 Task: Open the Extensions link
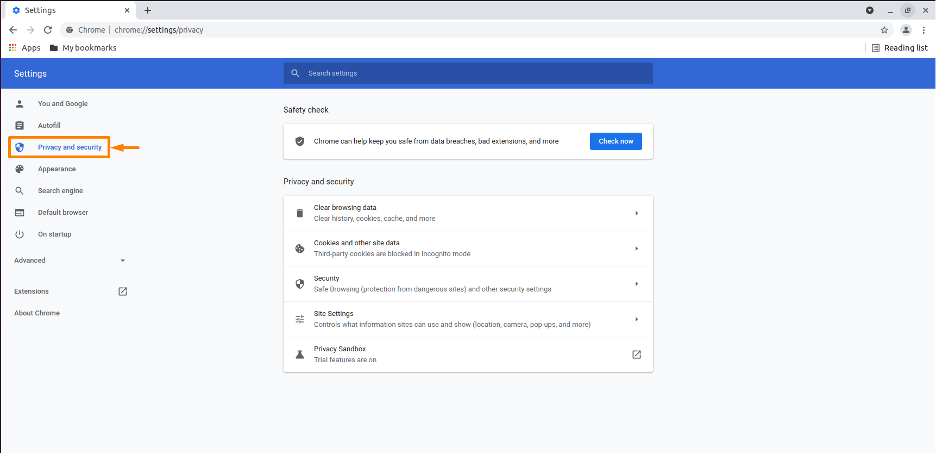(x=32, y=292)
